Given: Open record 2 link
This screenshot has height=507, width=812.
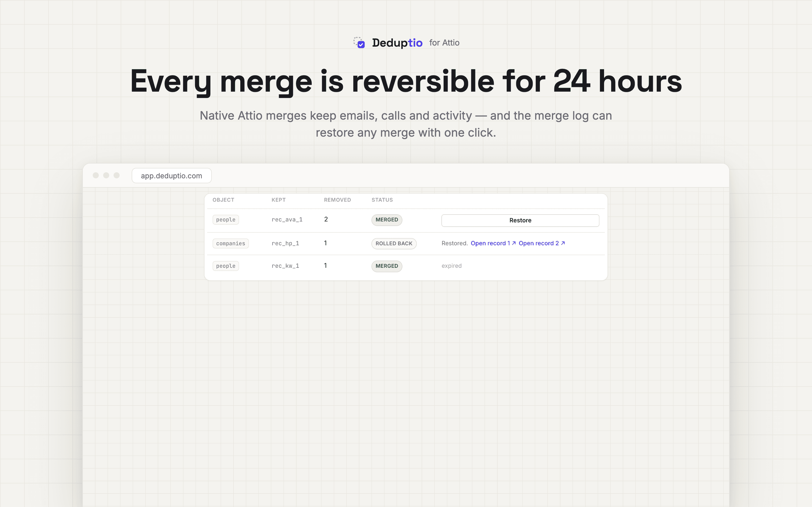Looking at the screenshot, I should pos(542,243).
